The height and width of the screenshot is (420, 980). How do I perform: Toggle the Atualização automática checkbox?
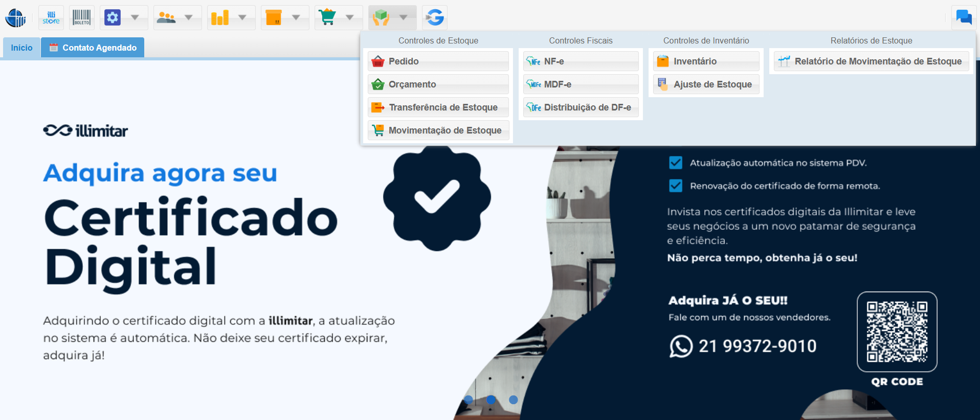676,163
